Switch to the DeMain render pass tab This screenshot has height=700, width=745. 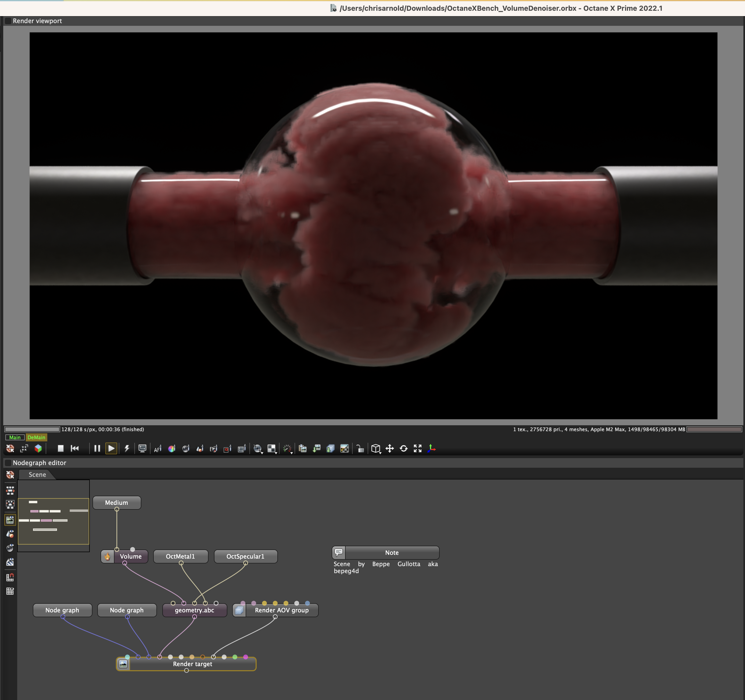[36, 437]
